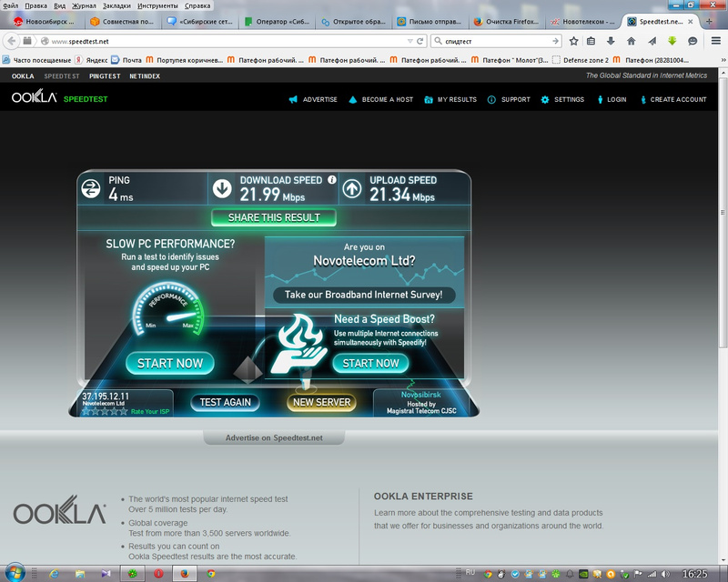The height and width of the screenshot is (582, 728).
Task: Click the Speedify flame hand icon
Action: (x=298, y=344)
